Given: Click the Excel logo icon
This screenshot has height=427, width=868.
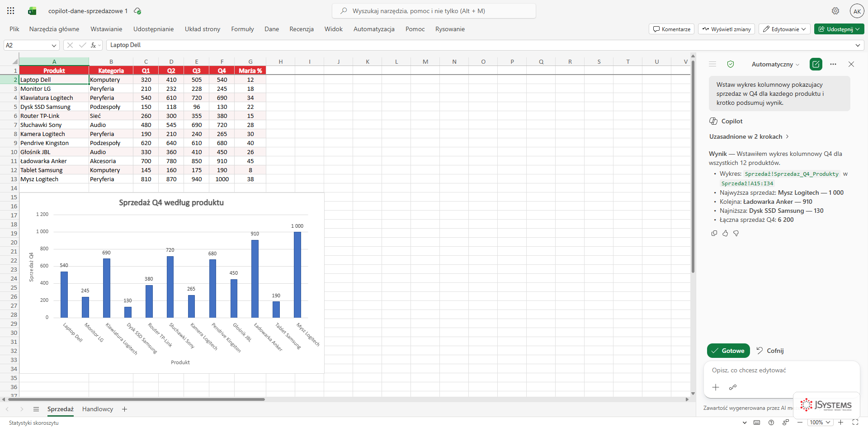Looking at the screenshot, I should (32, 11).
